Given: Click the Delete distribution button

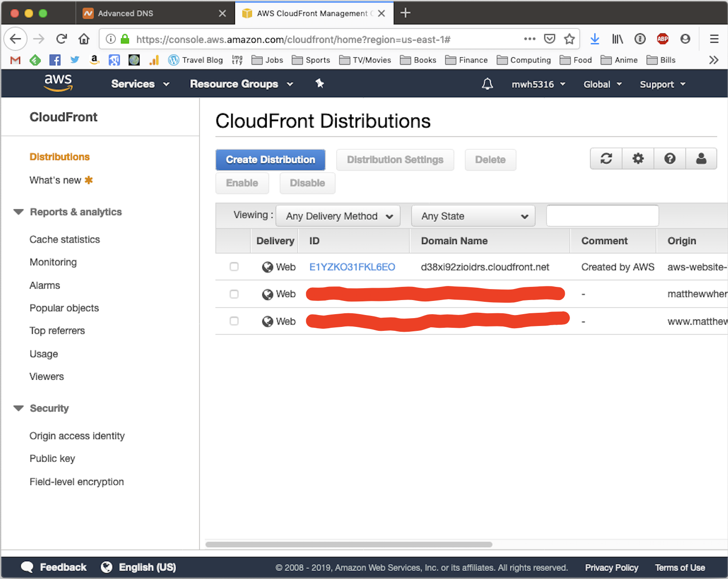Looking at the screenshot, I should (x=490, y=160).
